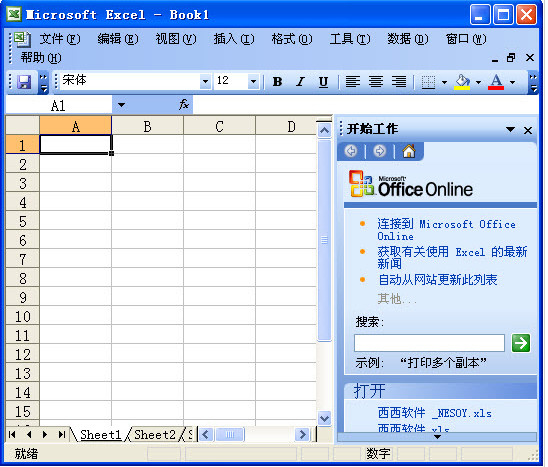Viewport: 548px width, 467px height.
Task: Open 窗口(W) menu
Action: tap(466, 39)
